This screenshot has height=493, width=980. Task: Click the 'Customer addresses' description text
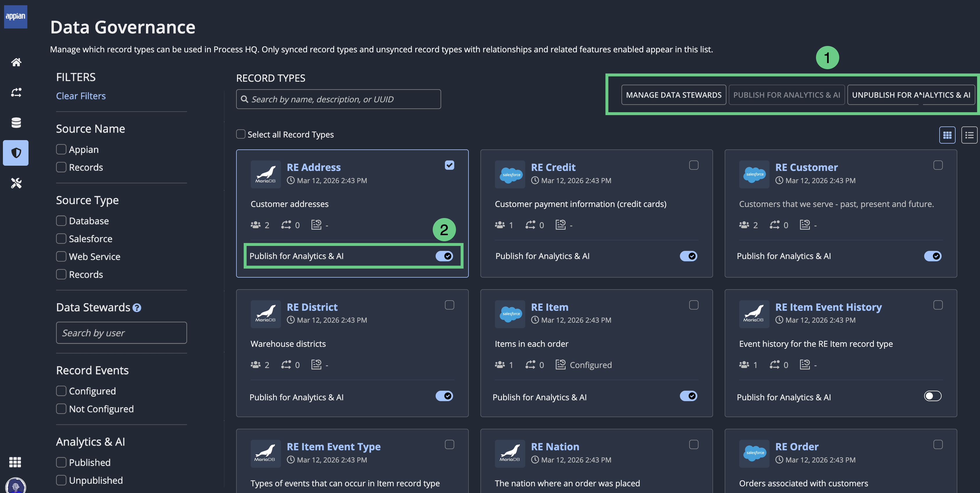[x=290, y=204]
